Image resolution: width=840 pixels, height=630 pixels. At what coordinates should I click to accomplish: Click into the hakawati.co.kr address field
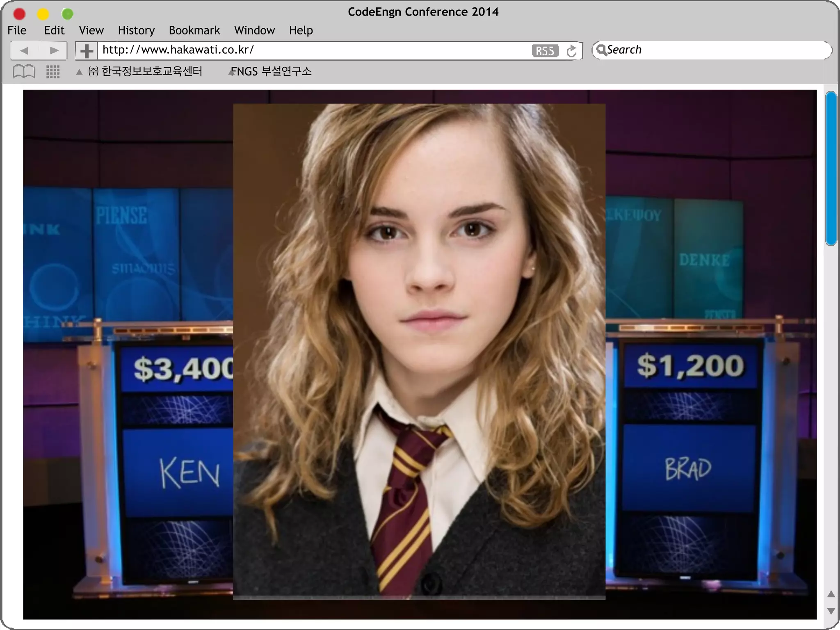point(312,50)
